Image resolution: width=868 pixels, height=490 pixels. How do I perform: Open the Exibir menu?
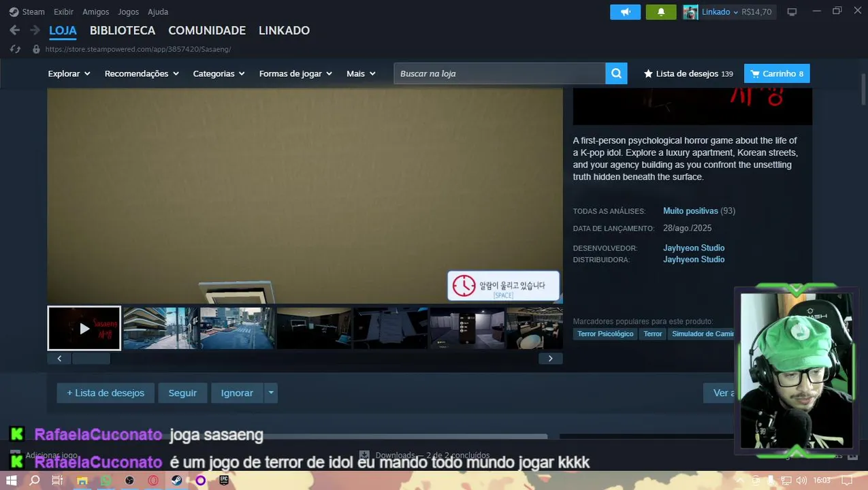point(63,12)
